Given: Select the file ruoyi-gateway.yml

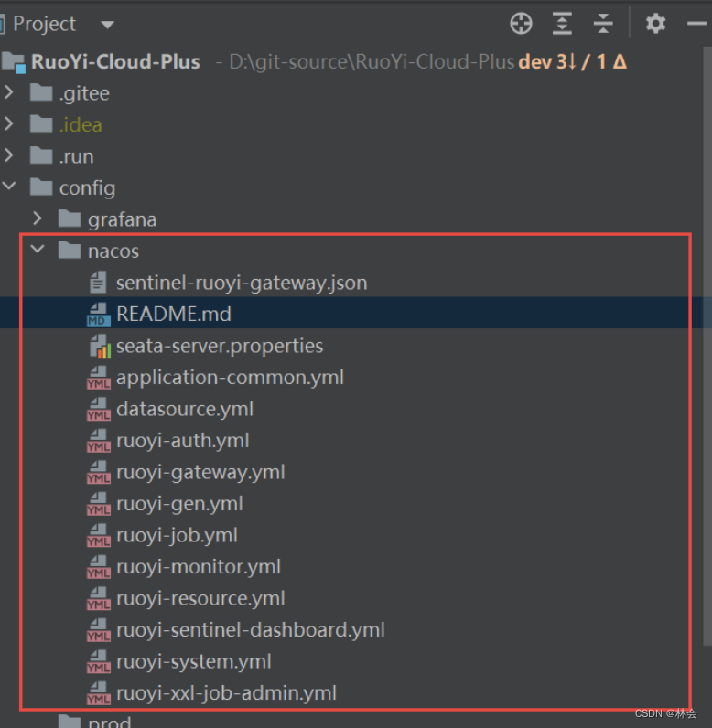Looking at the screenshot, I should [200, 472].
